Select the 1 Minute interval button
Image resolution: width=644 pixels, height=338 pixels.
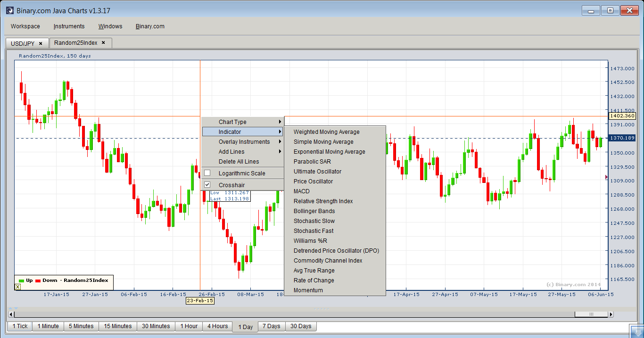click(48, 326)
